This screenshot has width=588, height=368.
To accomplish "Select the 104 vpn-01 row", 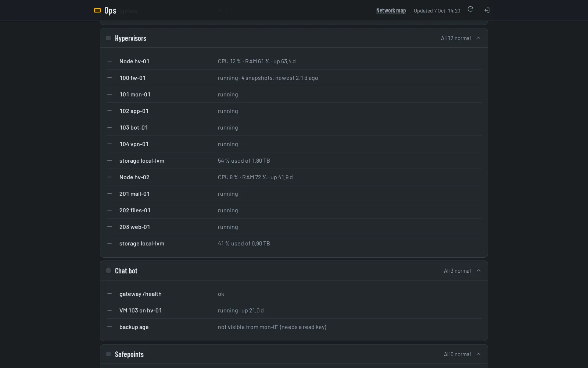I will [x=294, y=144].
